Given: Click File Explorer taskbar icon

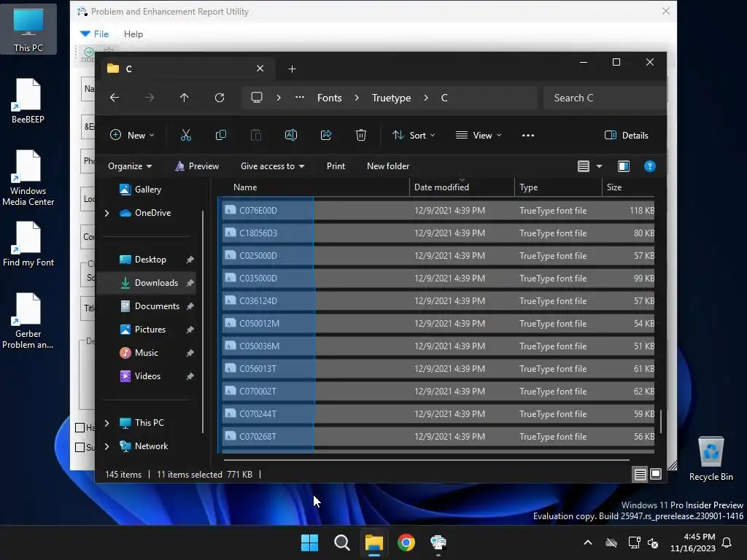Looking at the screenshot, I should [374, 542].
